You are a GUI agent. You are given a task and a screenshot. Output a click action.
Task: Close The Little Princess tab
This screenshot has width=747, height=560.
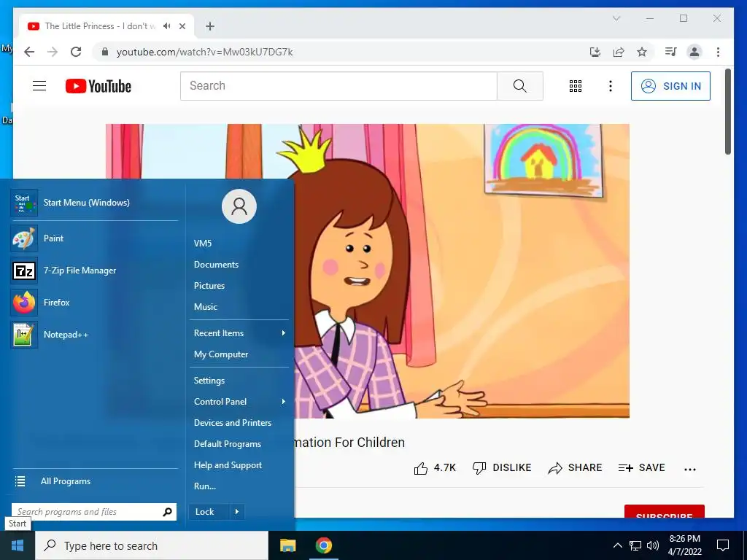182,26
